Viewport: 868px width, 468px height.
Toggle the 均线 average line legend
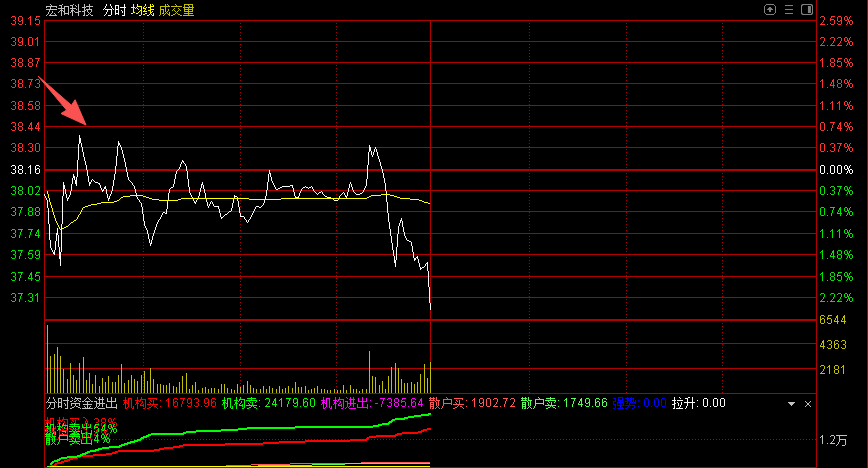143,10
